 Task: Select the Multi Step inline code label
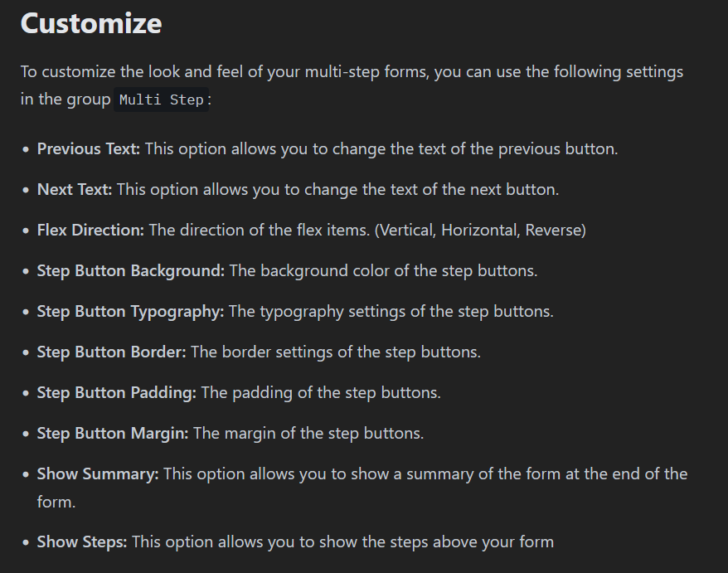[161, 100]
